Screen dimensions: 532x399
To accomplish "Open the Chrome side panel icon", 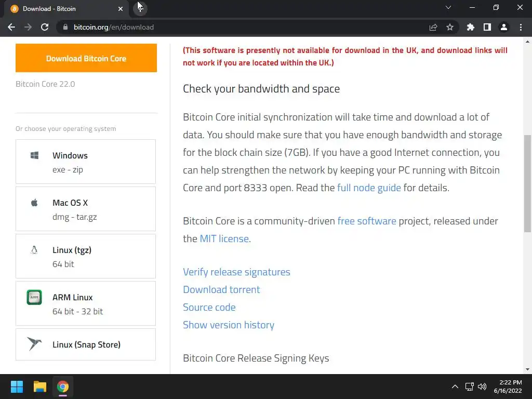I will pos(487,27).
